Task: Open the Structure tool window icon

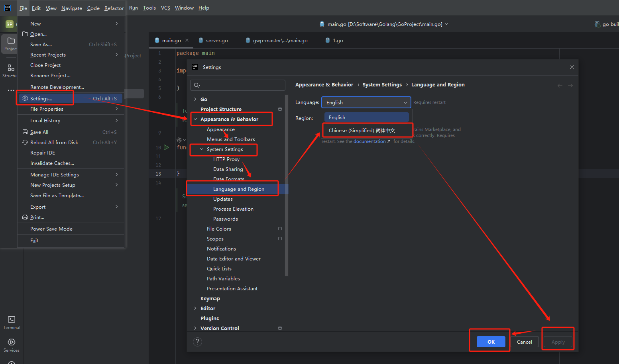Action: (x=11, y=68)
